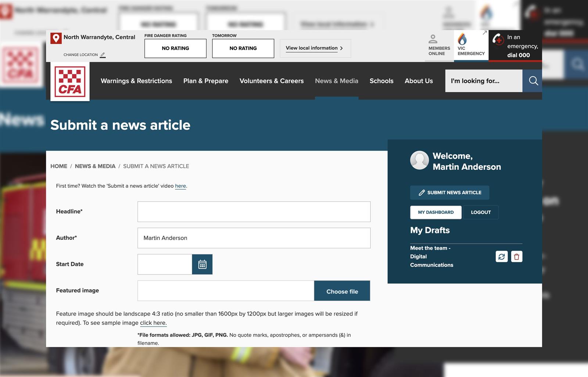Click into the Headline input field
This screenshot has height=377, width=588.
(x=254, y=211)
